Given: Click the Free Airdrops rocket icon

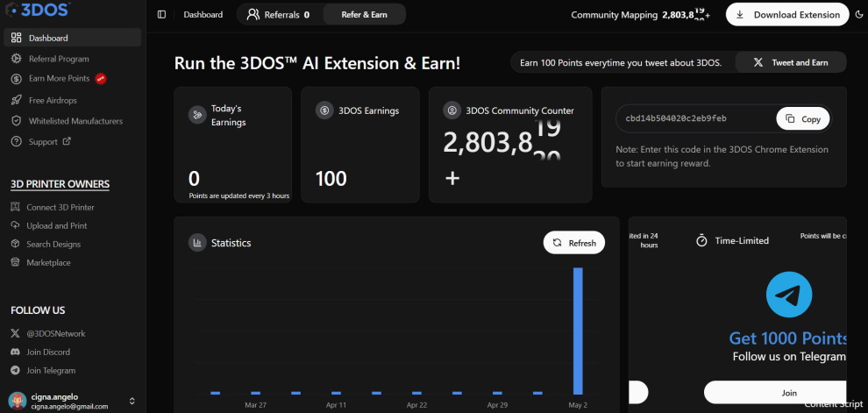Looking at the screenshot, I should coord(17,100).
